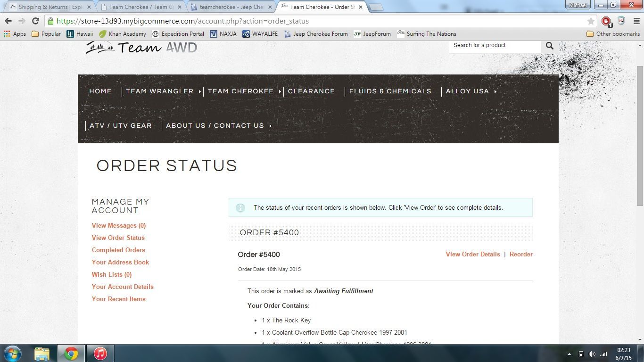Click the volume icon in system tray
Screen dimensions: 644x362
(x=592, y=354)
